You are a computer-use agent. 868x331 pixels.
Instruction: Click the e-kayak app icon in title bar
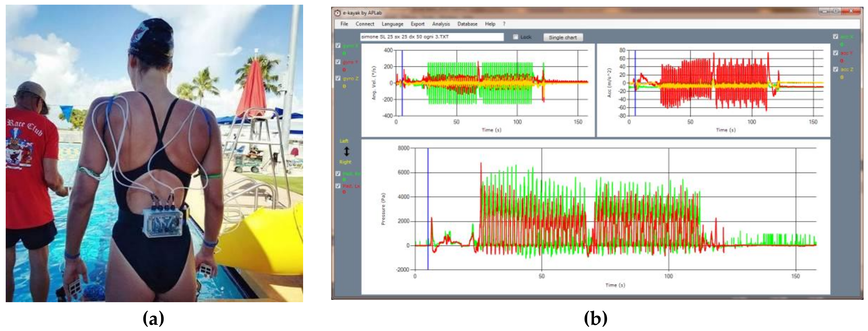[337, 13]
